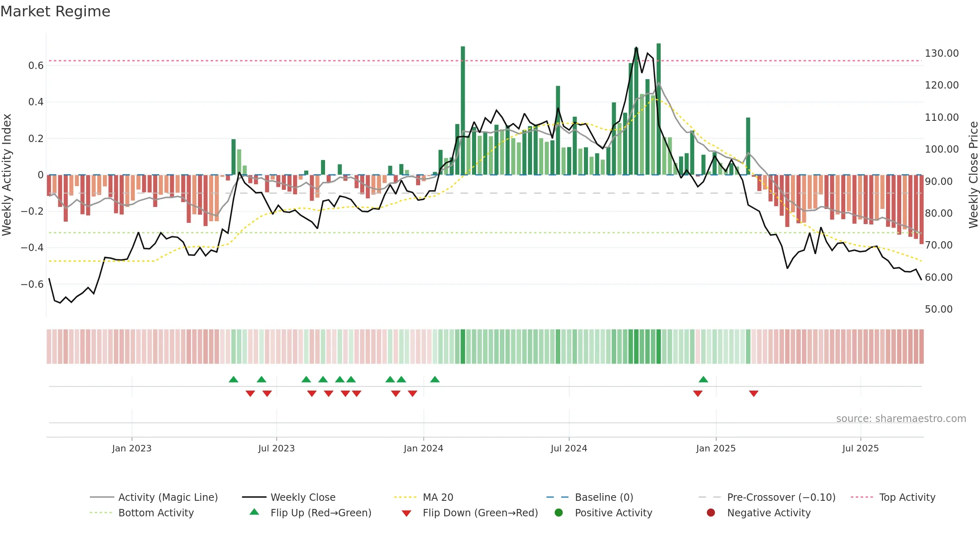This screenshot has width=980, height=551.
Task: Click the Weekly Close Price axis title
Action: pos(973,175)
